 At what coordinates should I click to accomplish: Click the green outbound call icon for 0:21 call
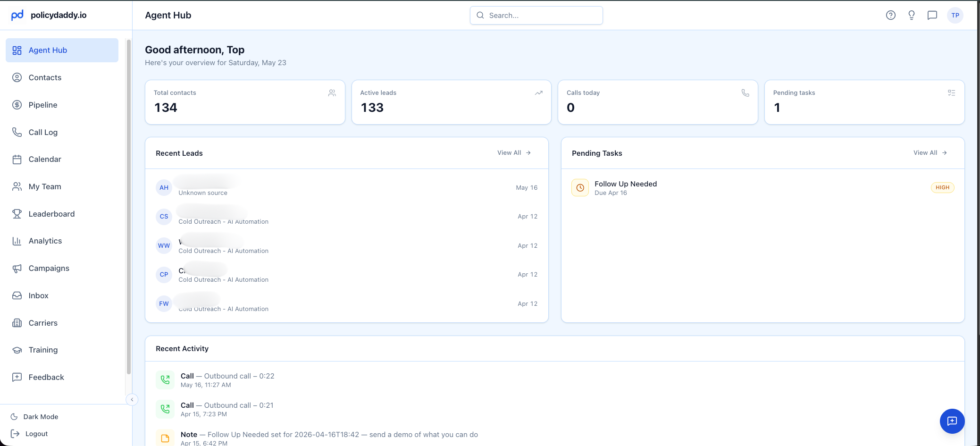pos(165,409)
